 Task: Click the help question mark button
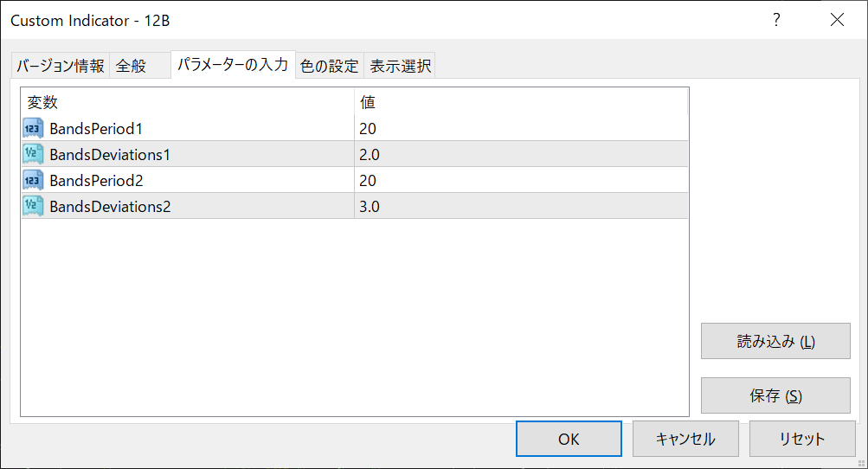[x=776, y=20]
